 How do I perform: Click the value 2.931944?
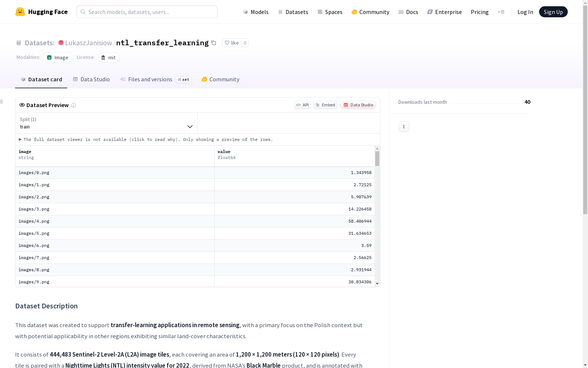361,270
